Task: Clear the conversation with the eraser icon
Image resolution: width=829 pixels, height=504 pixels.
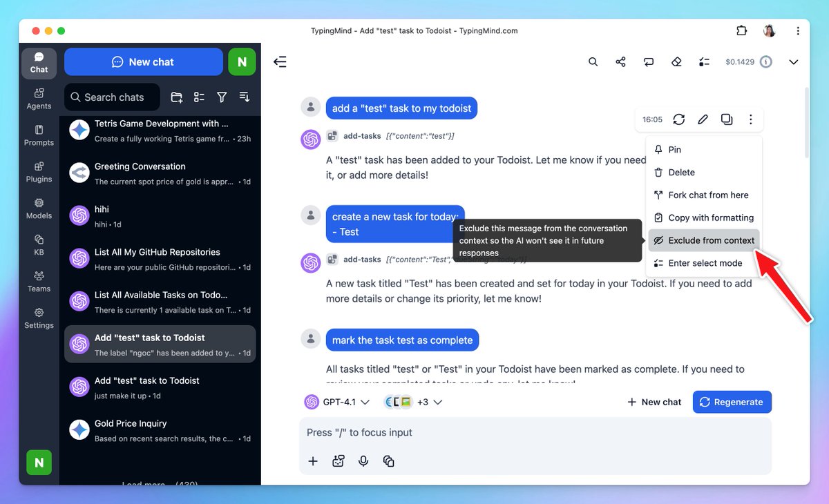Action: tap(676, 61)
